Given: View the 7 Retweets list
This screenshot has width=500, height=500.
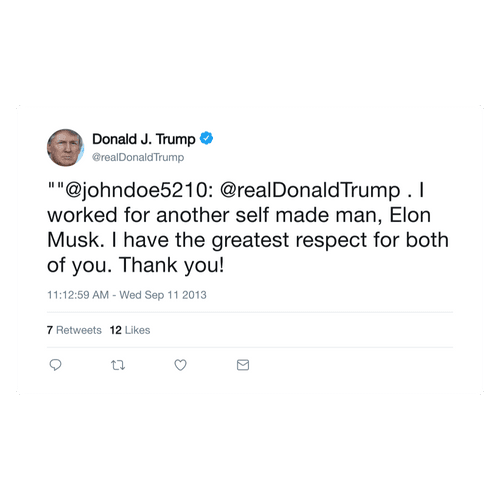Looking at the screenshot, I should tap(74, 330).
